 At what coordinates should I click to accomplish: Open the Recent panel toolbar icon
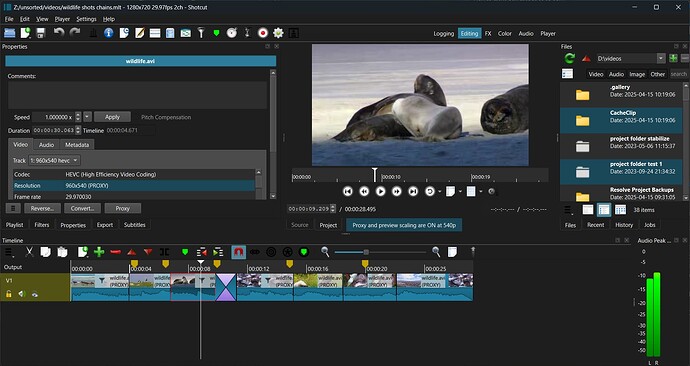click(x=124, y=33)
